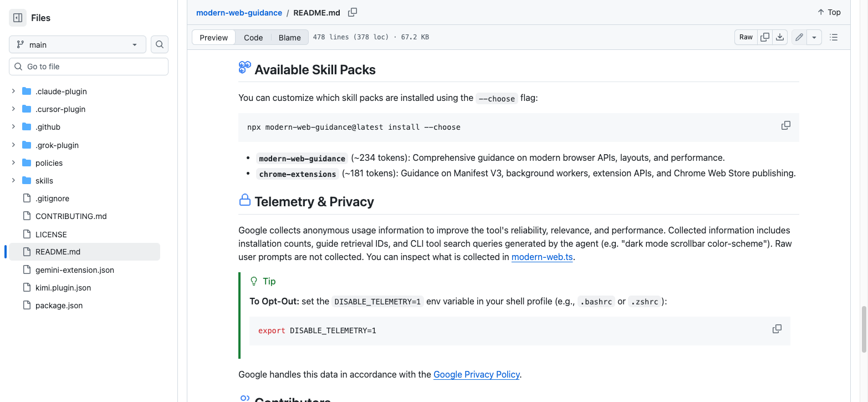Jump to Top of the file
Image resolution: width=868 pixels, height=402 pixels.
829,12
